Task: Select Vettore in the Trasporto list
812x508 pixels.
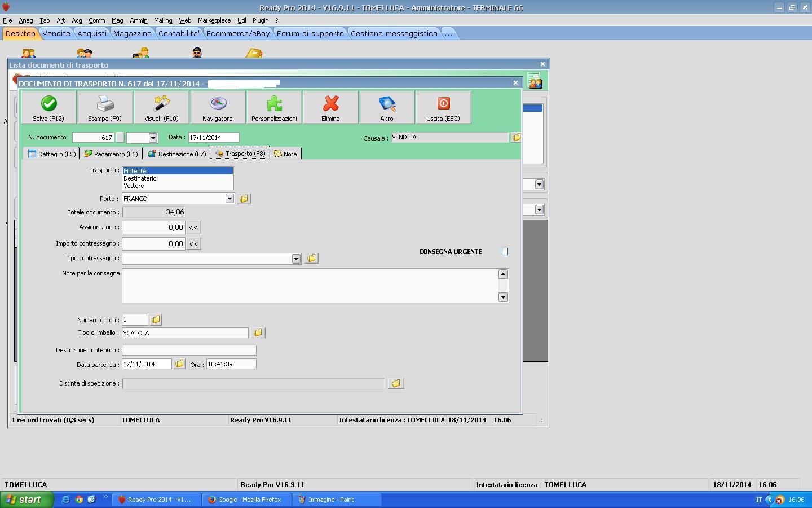Action: pyautogui.click(x=134, y=186)
